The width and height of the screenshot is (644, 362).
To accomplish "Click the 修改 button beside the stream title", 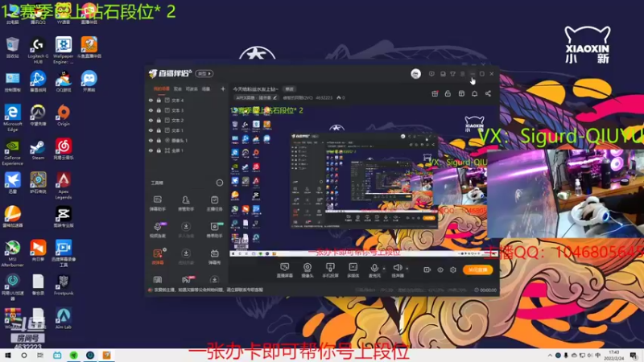I will coord(290,89).
